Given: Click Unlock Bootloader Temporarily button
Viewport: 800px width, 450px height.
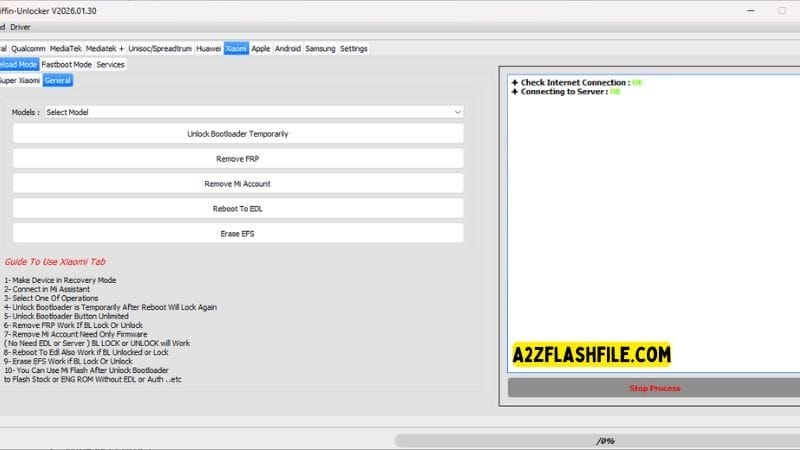Looking at the screenshot, I should tap(238, 134).
